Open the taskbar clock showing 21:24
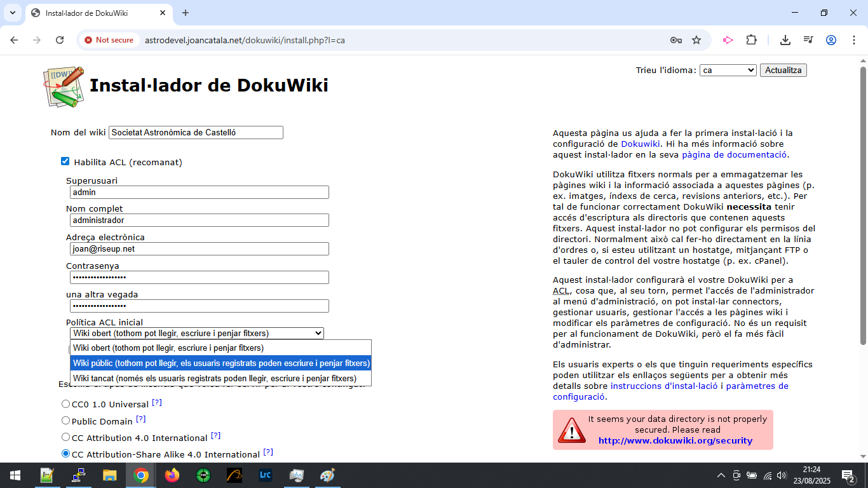 click(811, 475)
